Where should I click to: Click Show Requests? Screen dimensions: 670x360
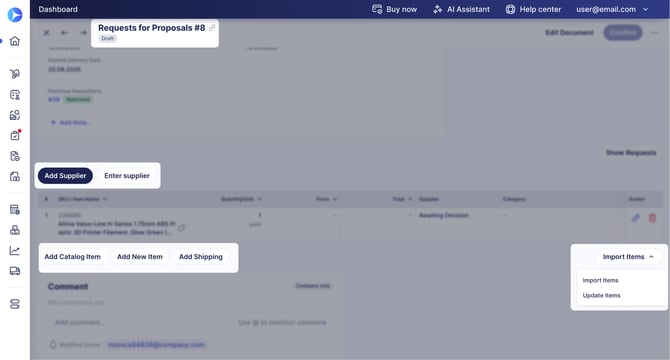pos(631,152)
